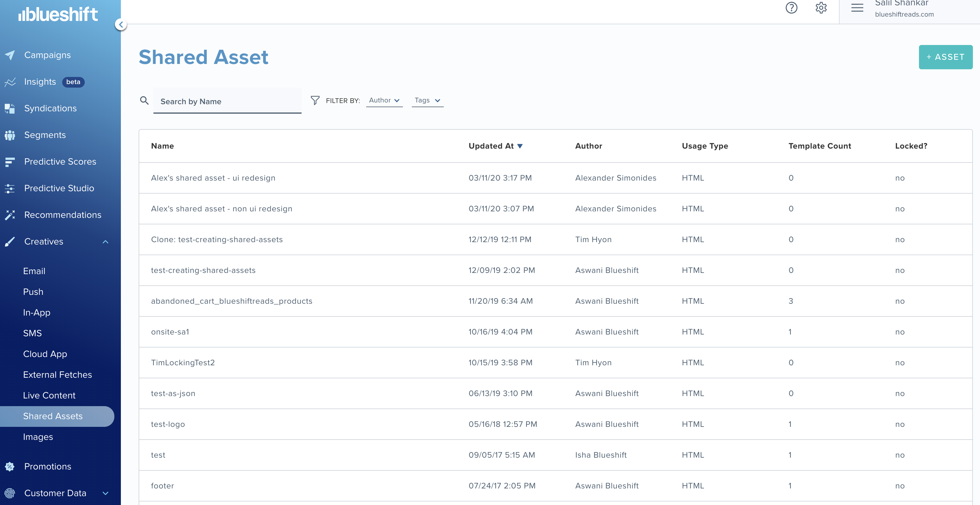The image size is (980, 505).
Task: Click the Segments people icon
Action: pyautogui.click(x=10, y=135)
